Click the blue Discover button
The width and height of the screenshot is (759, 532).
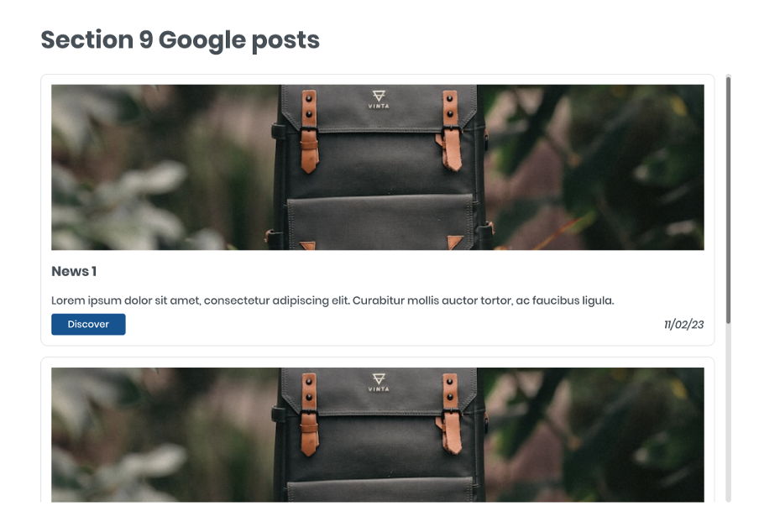(x=88, y=324)
